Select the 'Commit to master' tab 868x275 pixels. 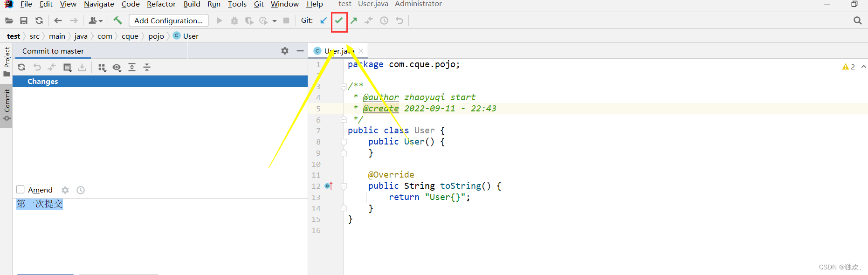tap(53, 51)
